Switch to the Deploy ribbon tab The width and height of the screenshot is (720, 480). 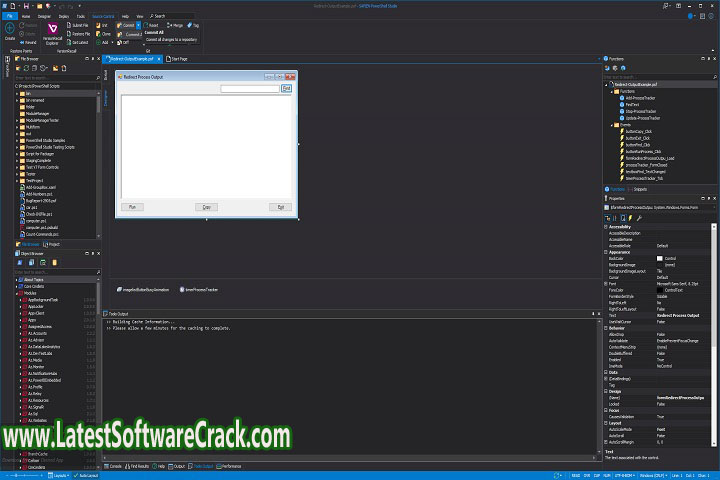(64, 16)
